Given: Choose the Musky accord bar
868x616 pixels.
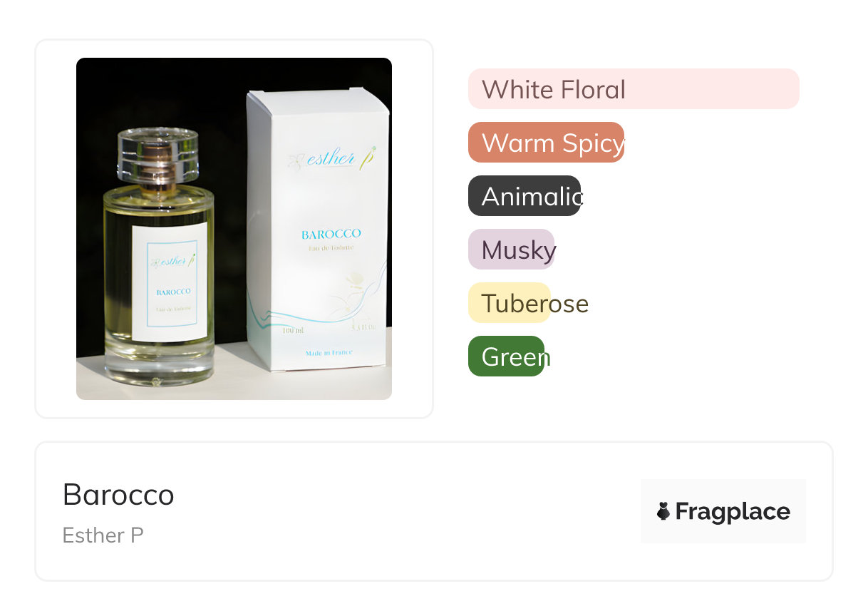Looking at the screenshot, I should pyautogui.click(x=511, y=250).
